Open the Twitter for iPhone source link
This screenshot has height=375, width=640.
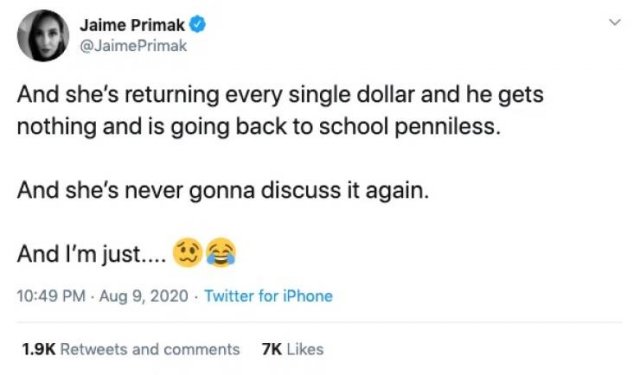tap(269, 296)
